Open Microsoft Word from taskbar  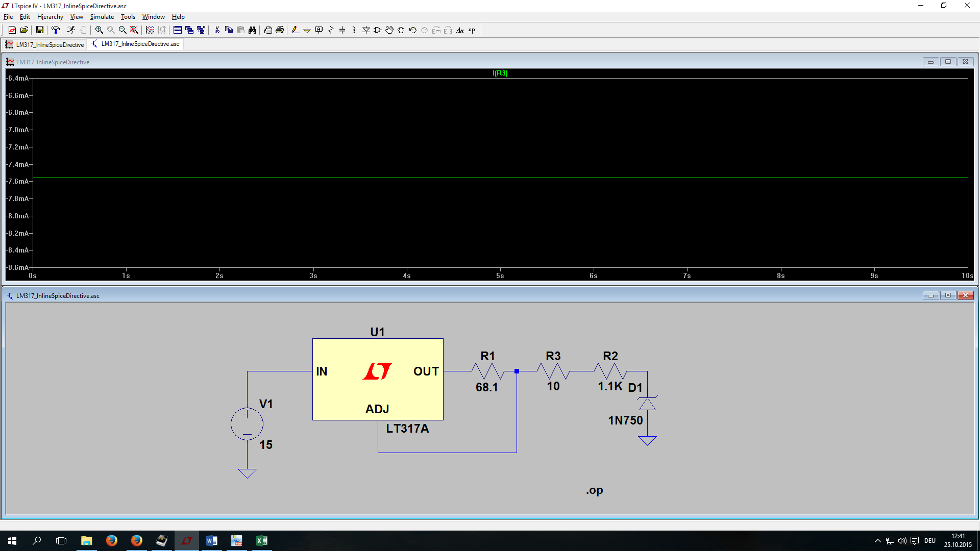[x=211, y=541]
